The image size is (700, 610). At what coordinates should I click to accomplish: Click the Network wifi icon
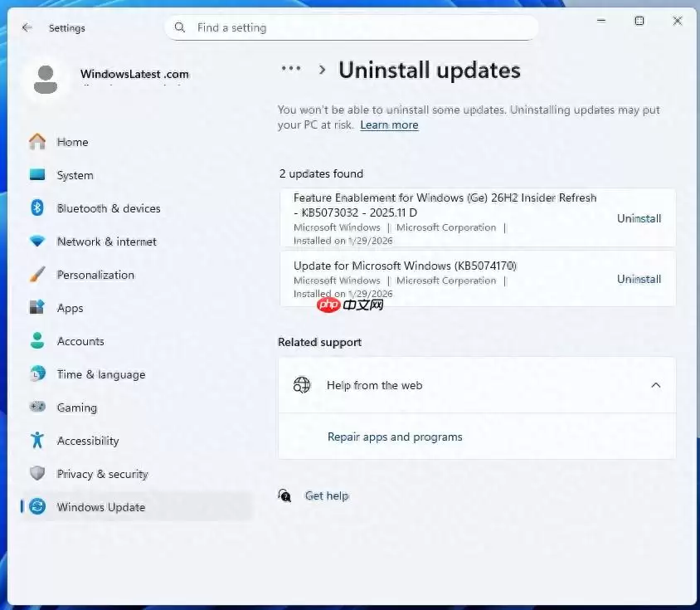[x=37, y=242]
